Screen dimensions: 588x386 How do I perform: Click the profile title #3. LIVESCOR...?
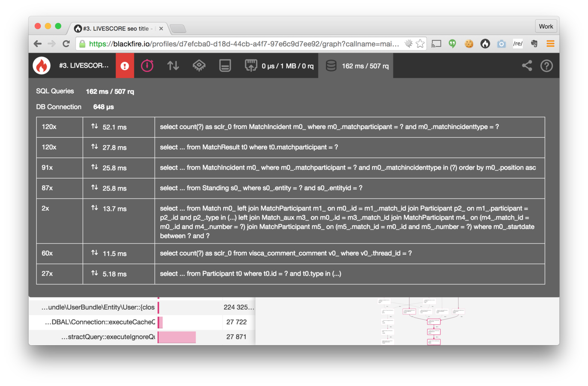point(84,66)
